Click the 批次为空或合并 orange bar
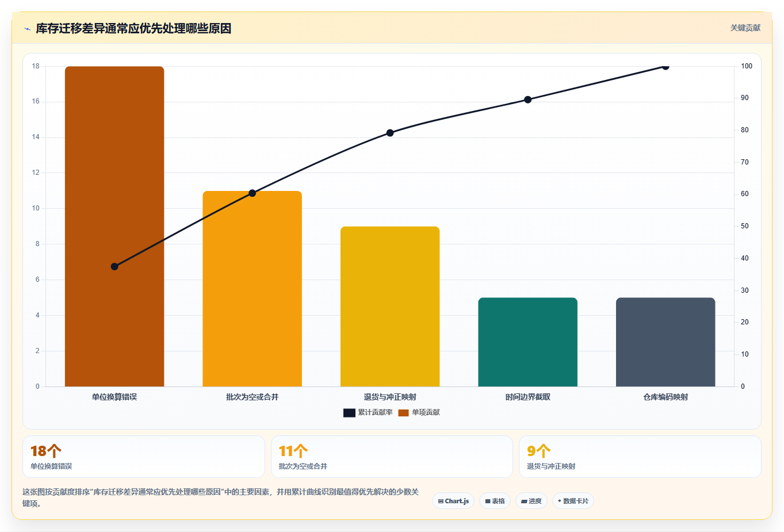The image size is (784, 532). (x=252, y=289)
